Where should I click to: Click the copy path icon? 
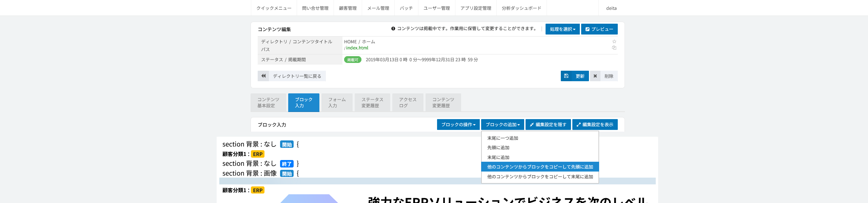click(614, 48)
